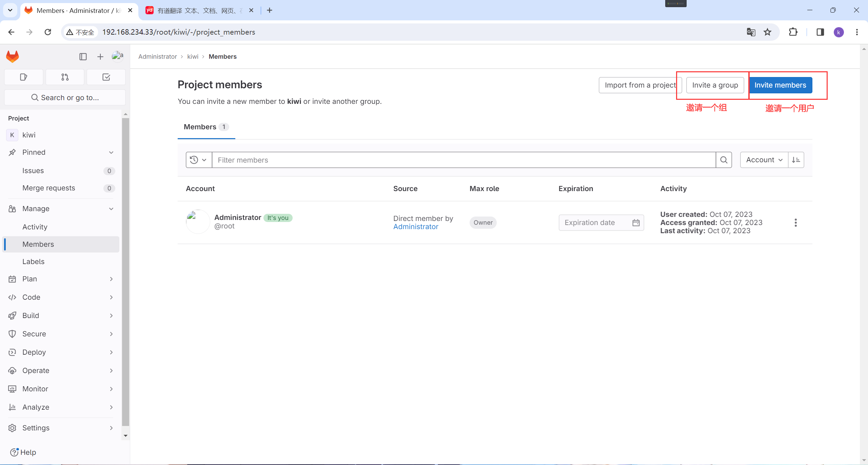Open the to-do list shortcut icon
The height and width of the screenshot is (465, 868).
(106, 77)
